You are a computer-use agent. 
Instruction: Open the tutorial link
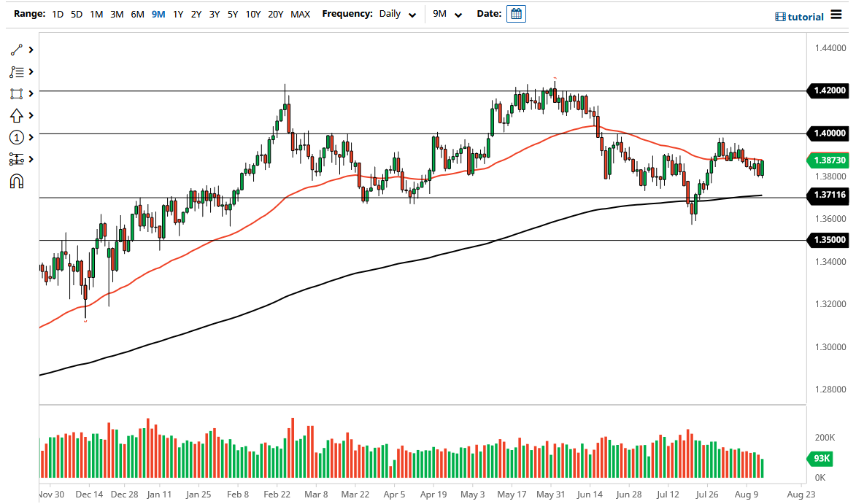tap(799, 17)
